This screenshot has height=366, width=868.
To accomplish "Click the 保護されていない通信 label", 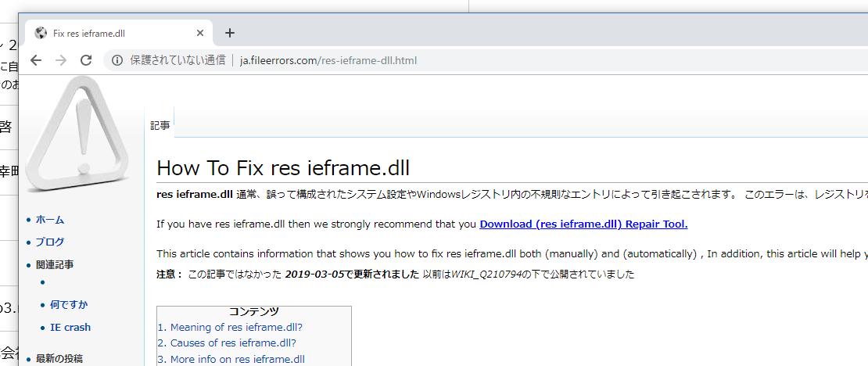I will pos(178,60).
